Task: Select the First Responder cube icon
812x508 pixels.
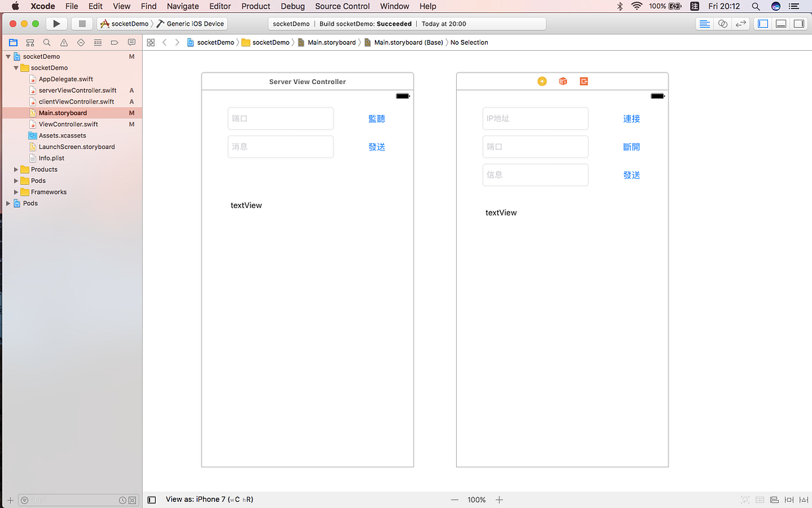Action: [562, 81]
